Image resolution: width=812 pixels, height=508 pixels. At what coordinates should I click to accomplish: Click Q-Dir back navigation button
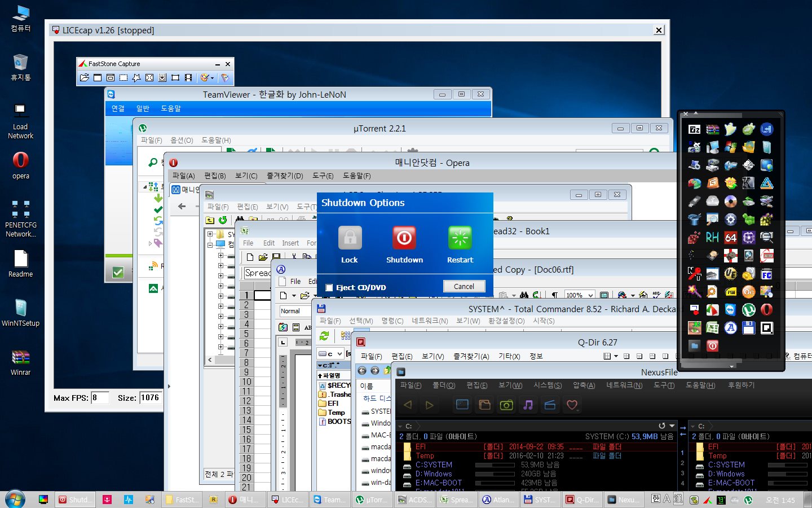(362, 371)
